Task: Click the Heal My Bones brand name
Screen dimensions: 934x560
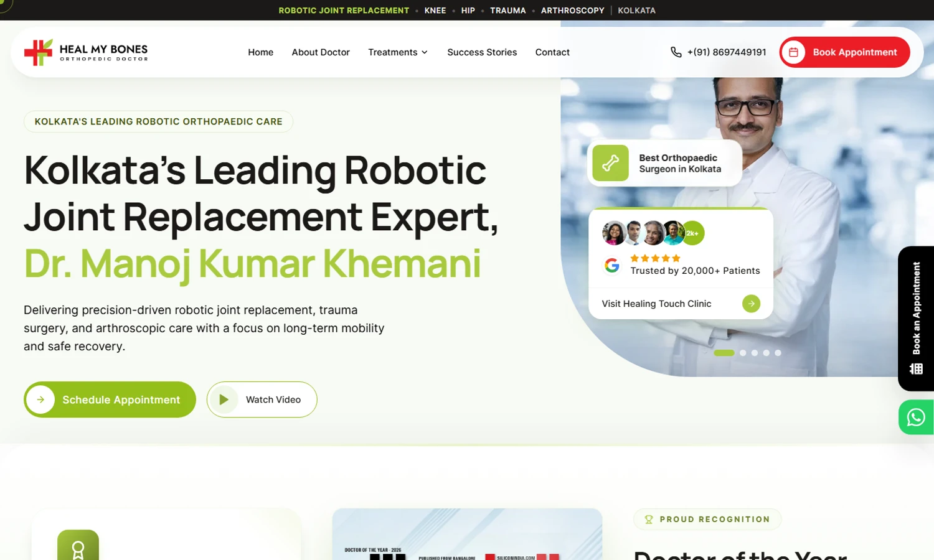Action: [x=103, y=49]
